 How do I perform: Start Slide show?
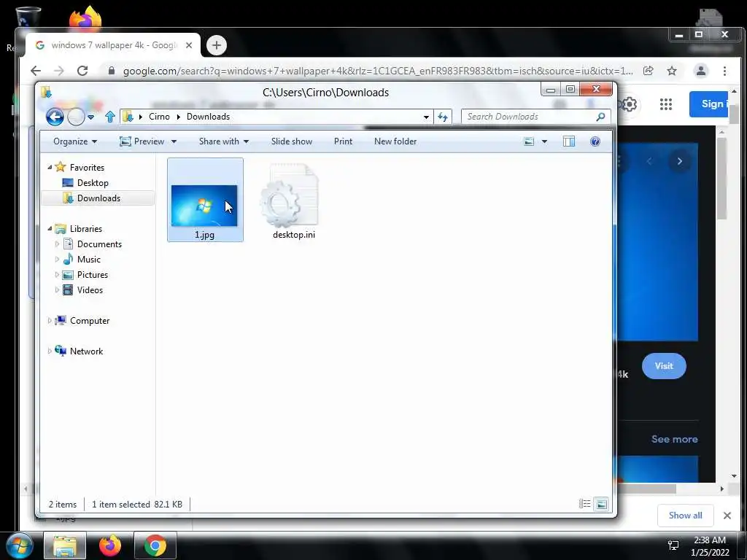(x=292, y=141)
